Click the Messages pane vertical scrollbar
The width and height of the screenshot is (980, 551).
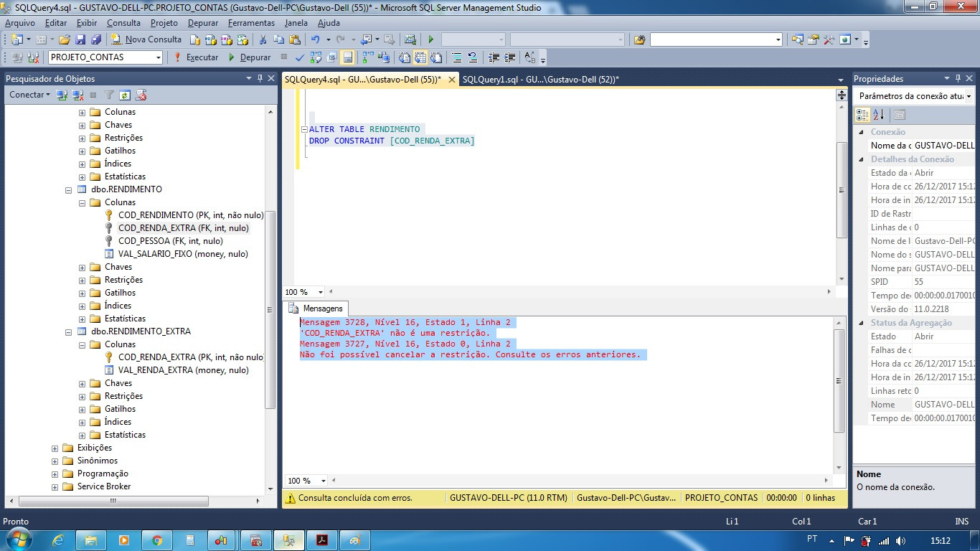pyautogui.click(x=839, y=381)
